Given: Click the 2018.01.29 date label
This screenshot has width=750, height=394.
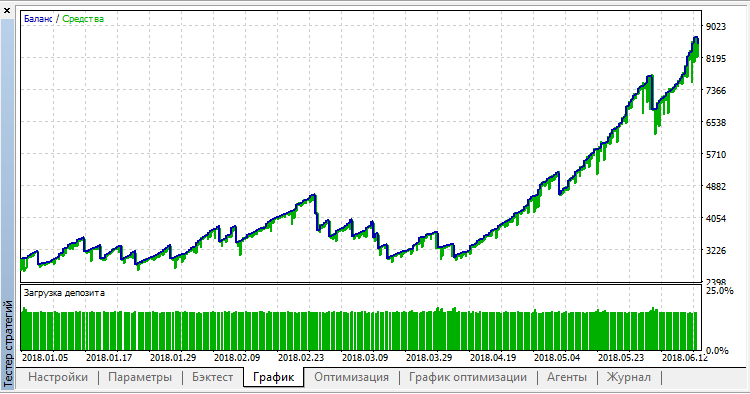Looking at the screenshot, I should pos(173,358).
